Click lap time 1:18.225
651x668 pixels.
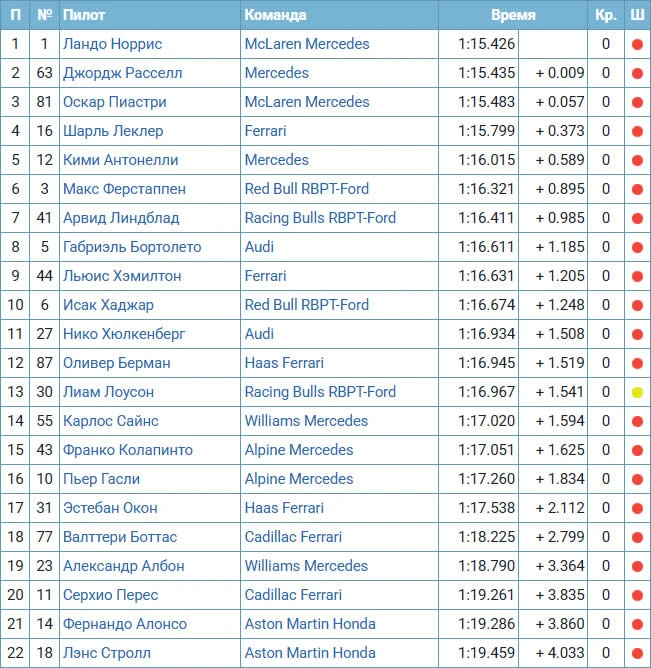coord(486,536)
